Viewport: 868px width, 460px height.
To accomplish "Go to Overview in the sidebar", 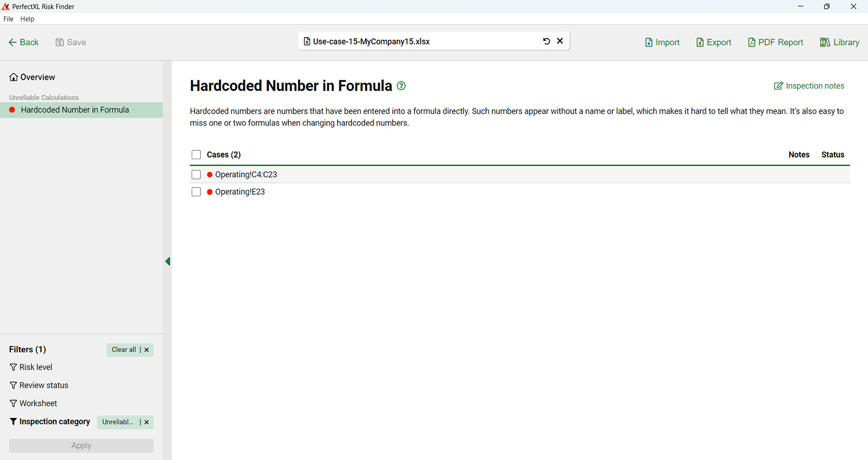I will click(32, 77).
